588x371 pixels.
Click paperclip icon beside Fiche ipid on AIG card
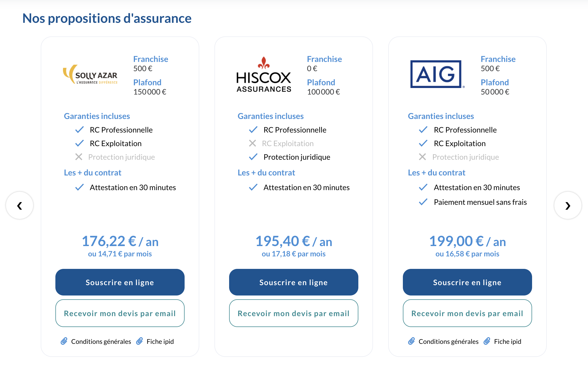click(x=488, y=341)
